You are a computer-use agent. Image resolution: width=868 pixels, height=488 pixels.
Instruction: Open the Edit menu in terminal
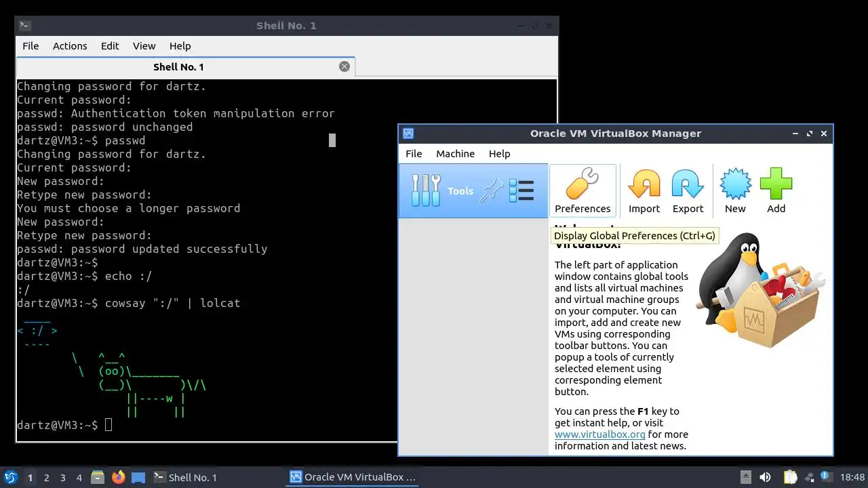tap(110, 46)
